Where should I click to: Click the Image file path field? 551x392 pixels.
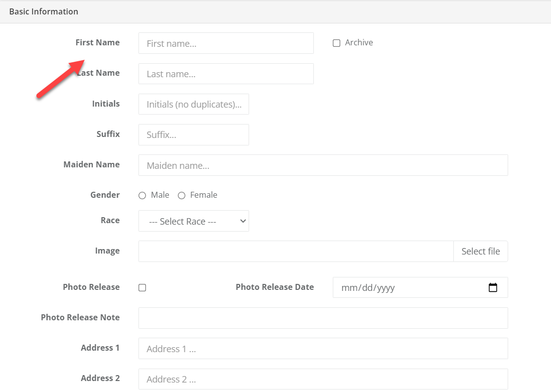coord(296,252)
